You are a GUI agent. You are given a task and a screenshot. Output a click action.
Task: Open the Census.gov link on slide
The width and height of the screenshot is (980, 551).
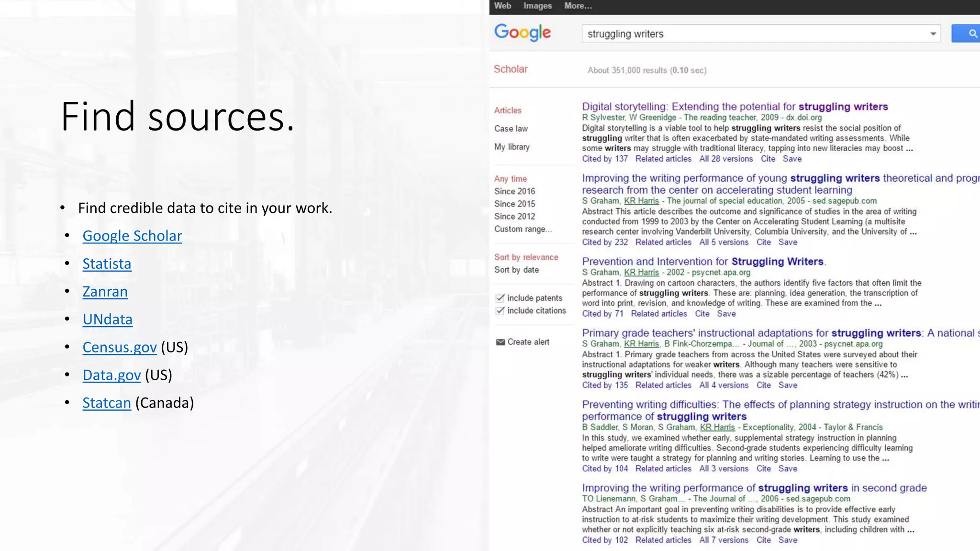pos(120,347)
